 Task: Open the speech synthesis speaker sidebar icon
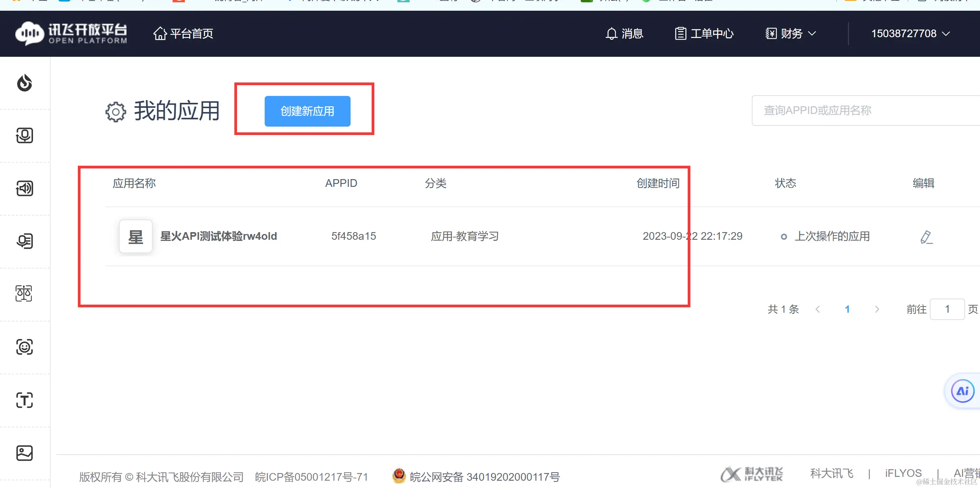(25, 188)
